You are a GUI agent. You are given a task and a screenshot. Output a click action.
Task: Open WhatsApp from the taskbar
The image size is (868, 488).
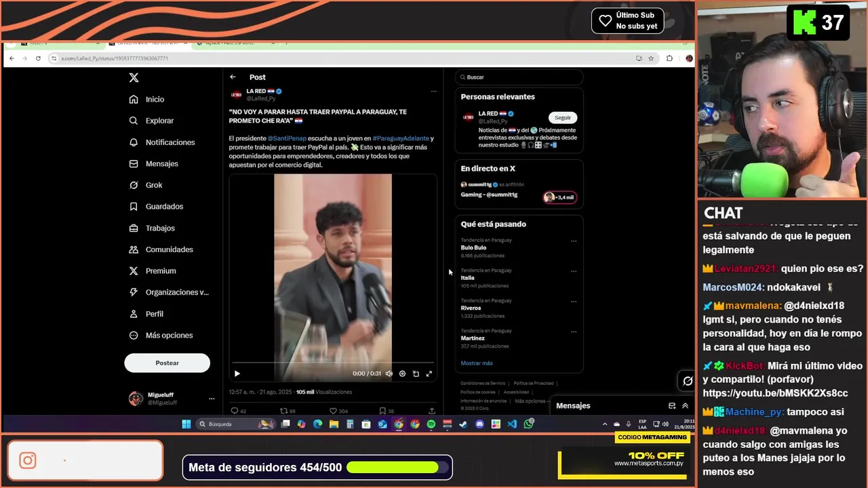(529, 424)
